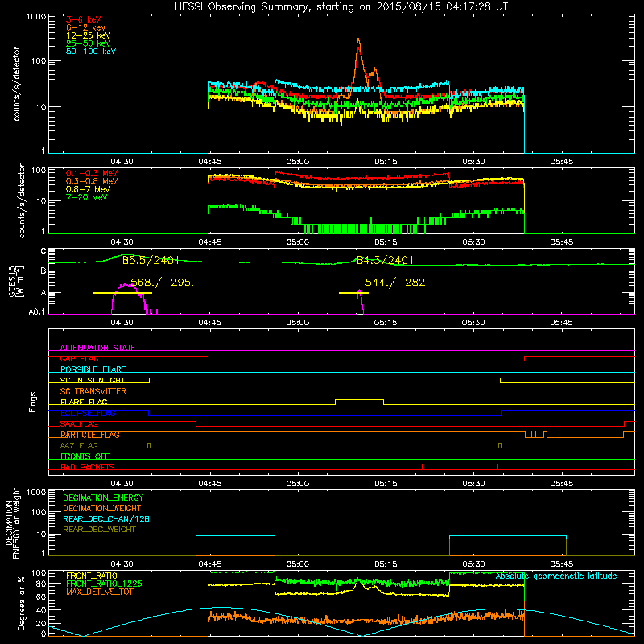Click the SAA_FLAG label
Screen dimensions: 644x644
click(79, 424)
